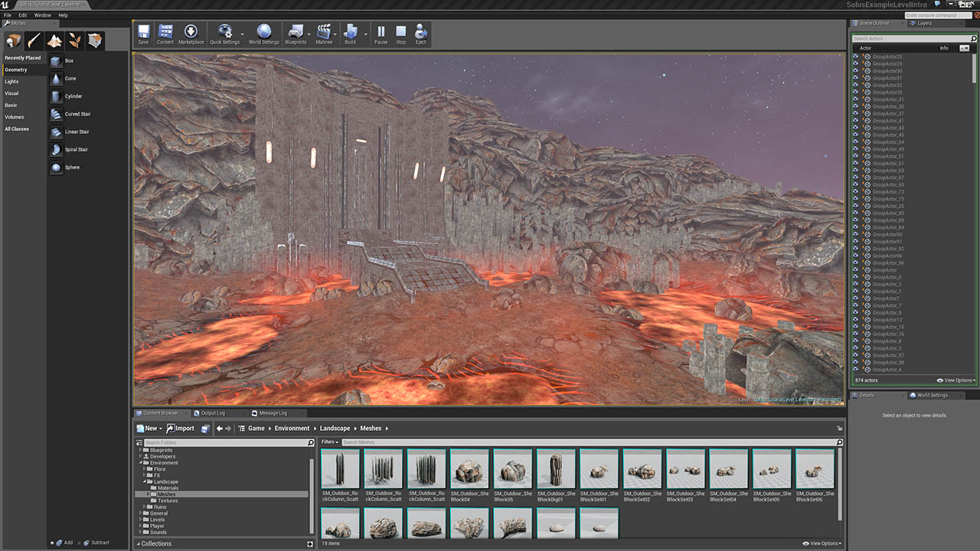980x551 pixels.
Task: Toggle visibility of GroupActor25
Action: point(855,57)
